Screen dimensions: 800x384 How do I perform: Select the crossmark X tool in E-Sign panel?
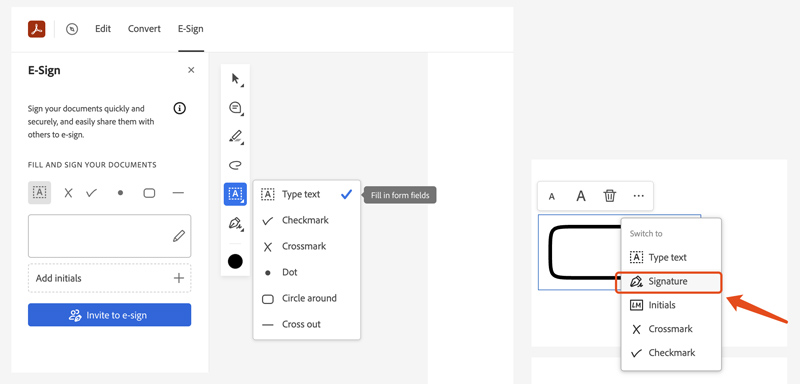point(68,193)
